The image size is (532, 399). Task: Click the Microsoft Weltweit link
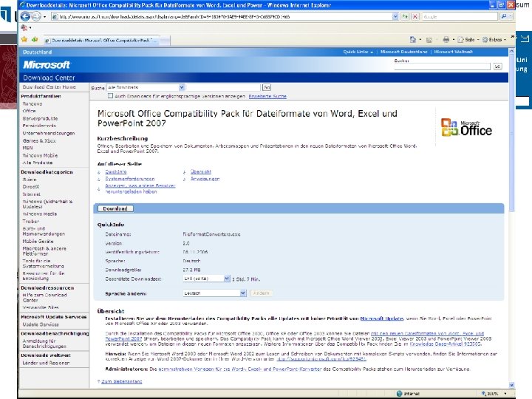[453, 52]
